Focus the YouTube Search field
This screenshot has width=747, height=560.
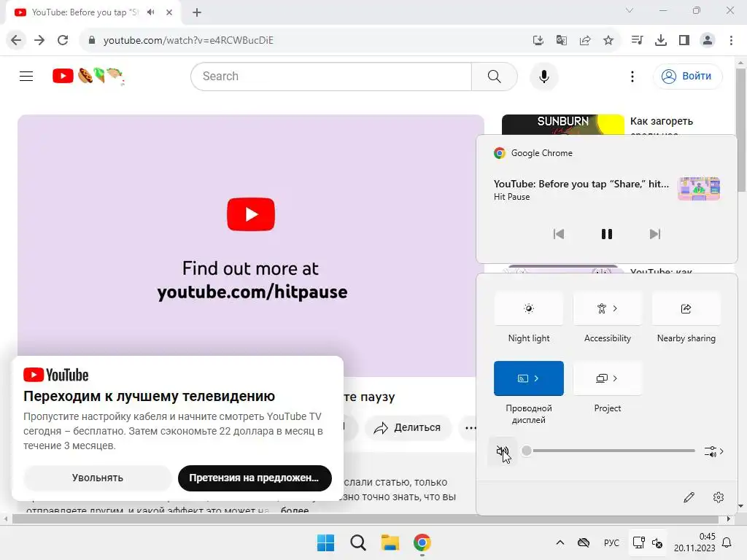click(x=331, y=76)
